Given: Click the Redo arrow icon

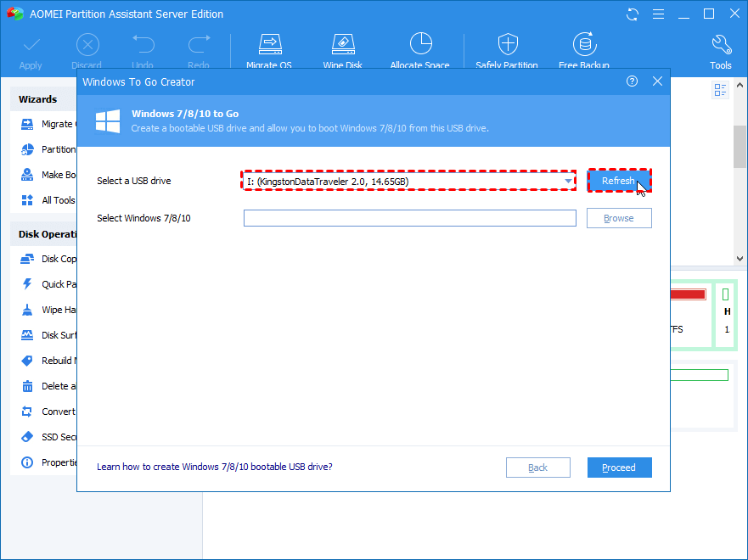Looking at the screenshot, I should click(199, 44).
